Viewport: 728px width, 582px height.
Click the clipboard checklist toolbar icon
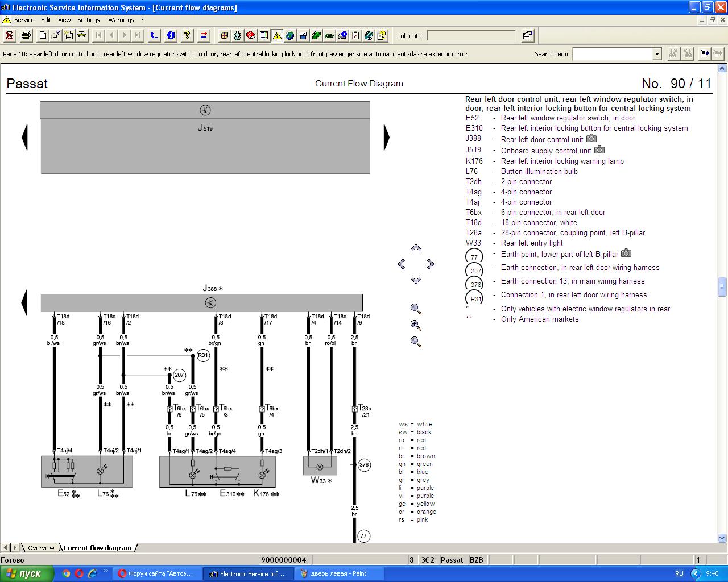[355, 35]
